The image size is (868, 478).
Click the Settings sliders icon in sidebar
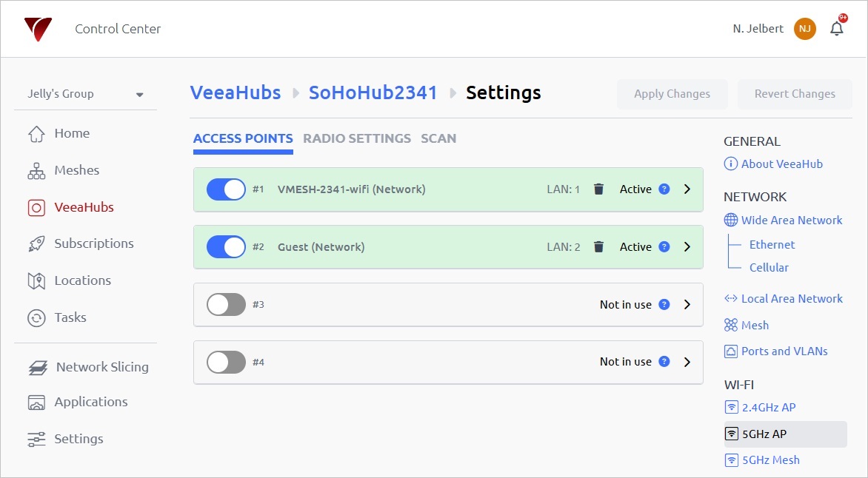click(x=36, y=440)
